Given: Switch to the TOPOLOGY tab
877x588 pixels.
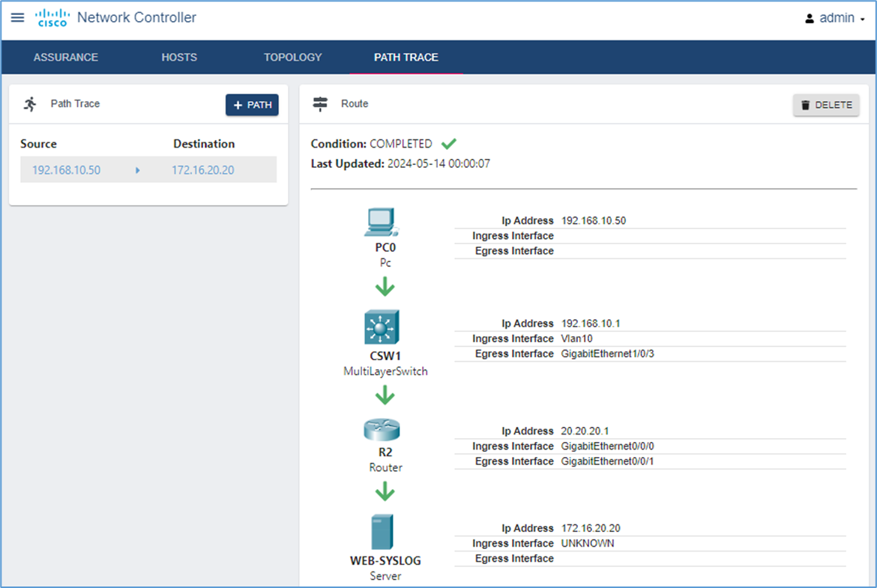Looking at the screenshot, I should point(292,57).
